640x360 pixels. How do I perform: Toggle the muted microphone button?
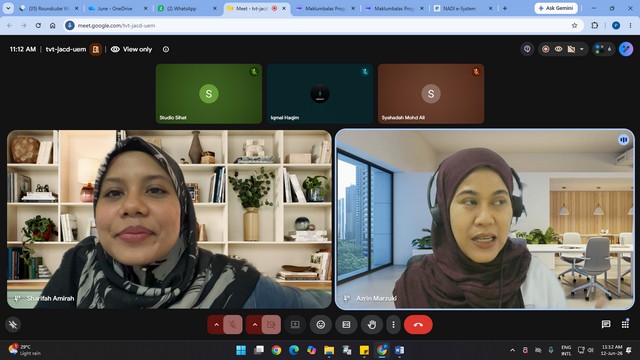[233, 324]
